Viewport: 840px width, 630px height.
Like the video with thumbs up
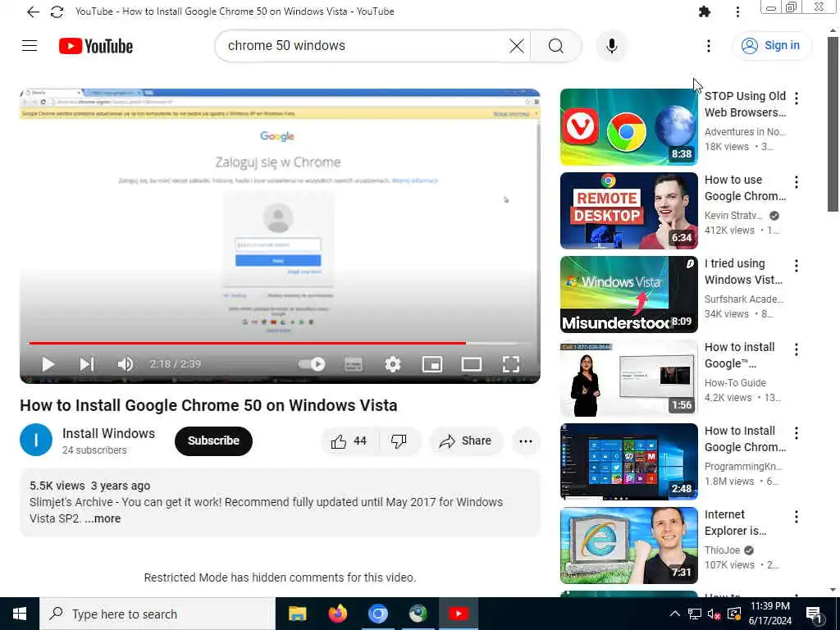(x=348, y=441)
